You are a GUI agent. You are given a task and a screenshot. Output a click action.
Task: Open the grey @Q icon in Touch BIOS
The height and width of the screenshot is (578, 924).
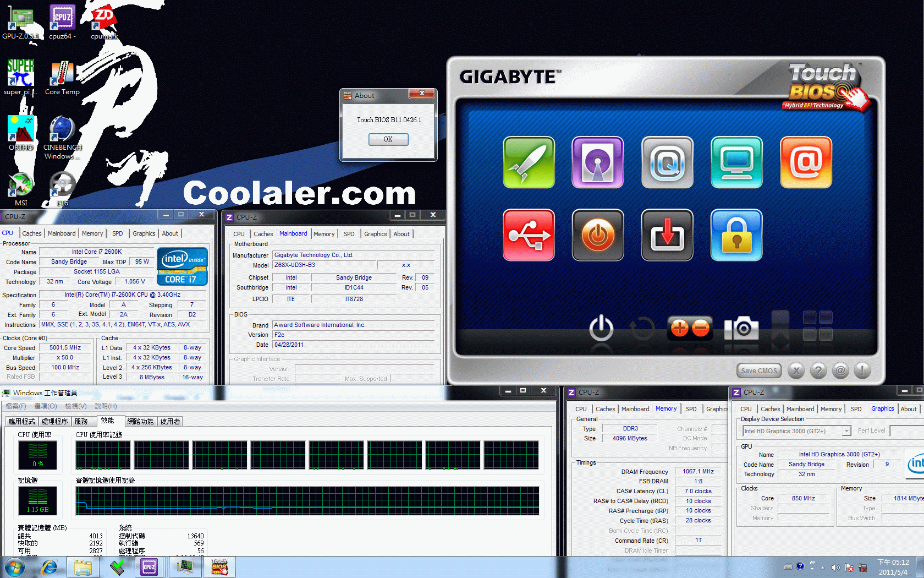click(667, 162)
